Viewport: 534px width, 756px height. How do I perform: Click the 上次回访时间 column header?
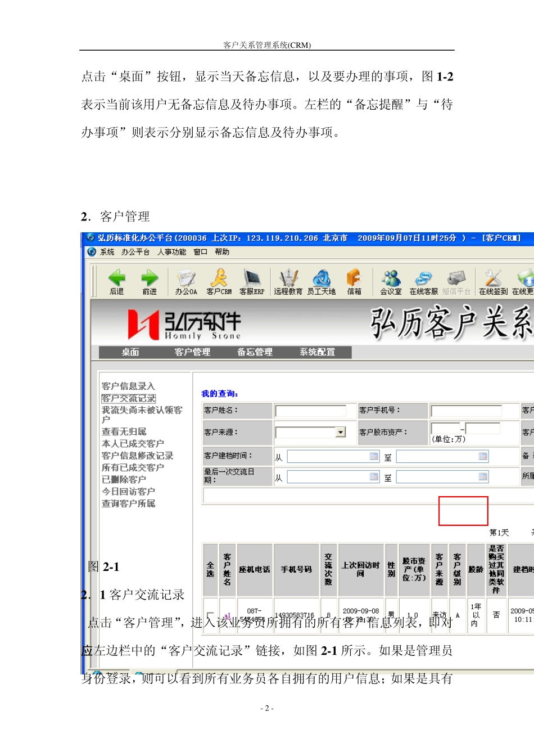361,570
